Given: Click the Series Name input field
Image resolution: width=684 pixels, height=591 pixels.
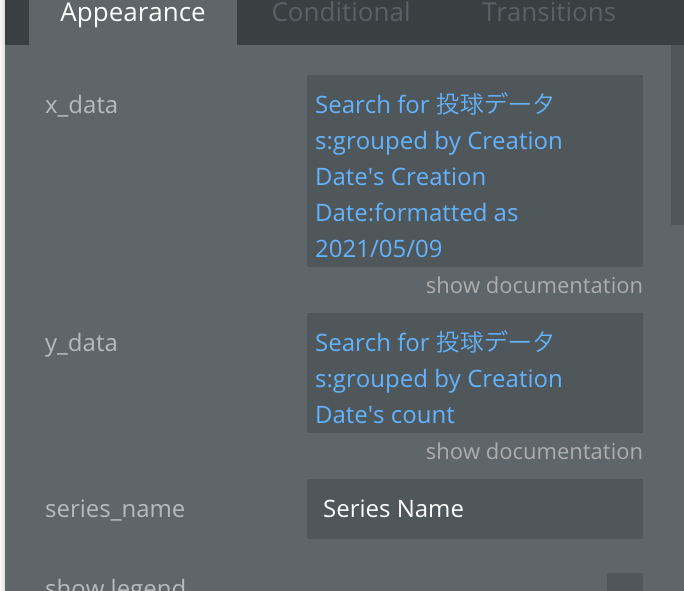Looking at the screenshot, I should pyautogui.click(x=475, y=509).
